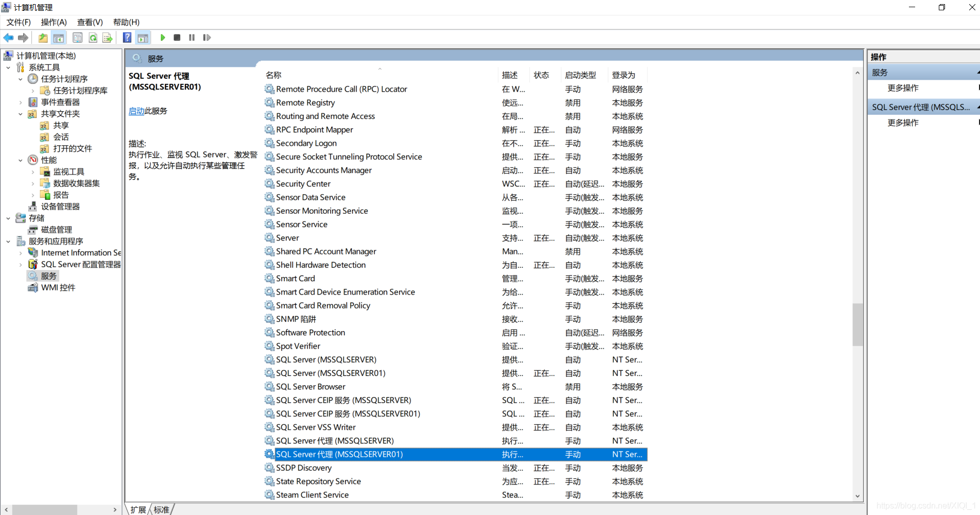Click the 数据收集器集 icon in the tree
The width and height of the screenshot is (980, 515).
pyautogui.click(x=45, y=183)
